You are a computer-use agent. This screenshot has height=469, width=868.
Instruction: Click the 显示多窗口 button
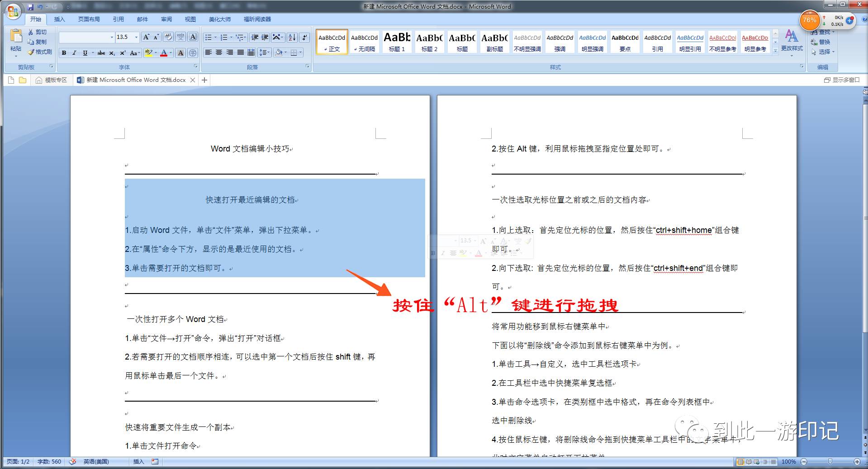(842, 80)
